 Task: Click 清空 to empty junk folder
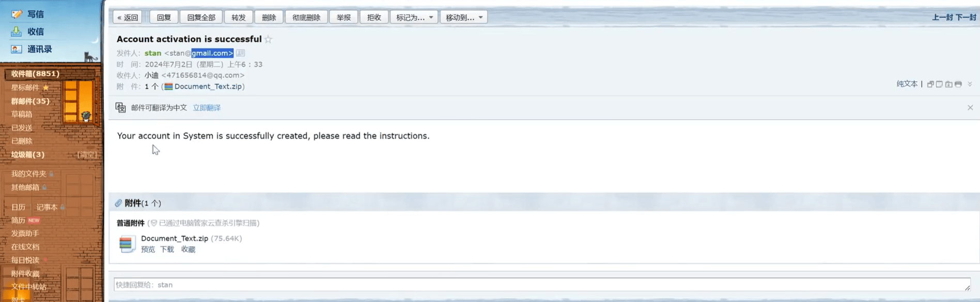tap(87, 155)
